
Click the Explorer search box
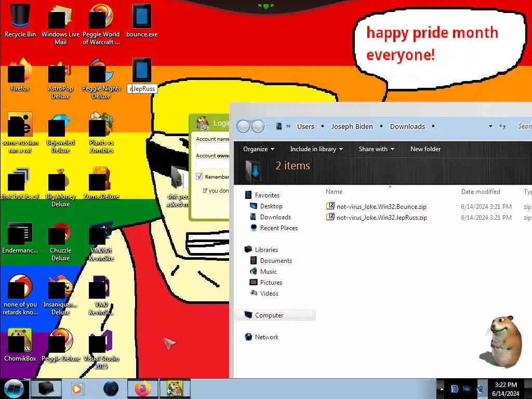click(x=524, y=126)
